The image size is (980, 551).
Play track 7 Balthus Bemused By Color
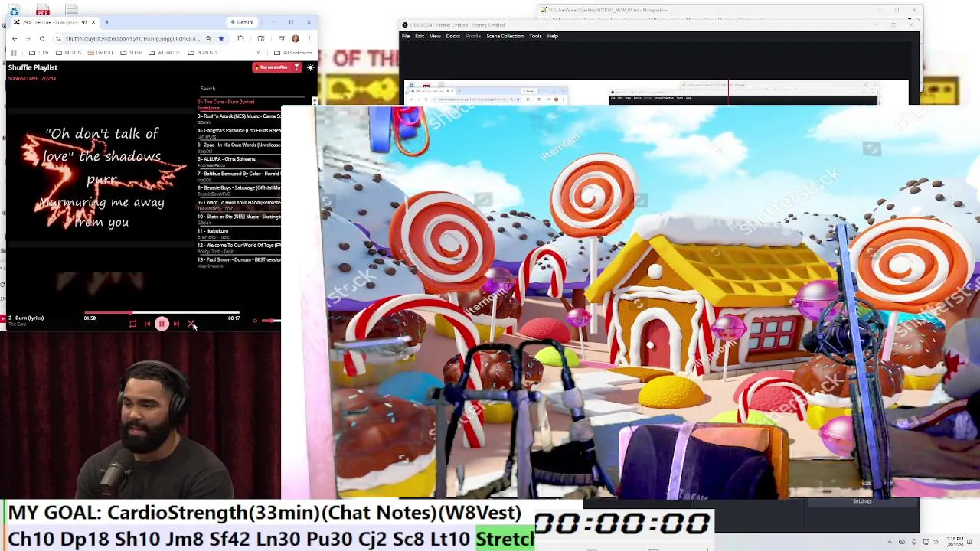pos(239,175)
